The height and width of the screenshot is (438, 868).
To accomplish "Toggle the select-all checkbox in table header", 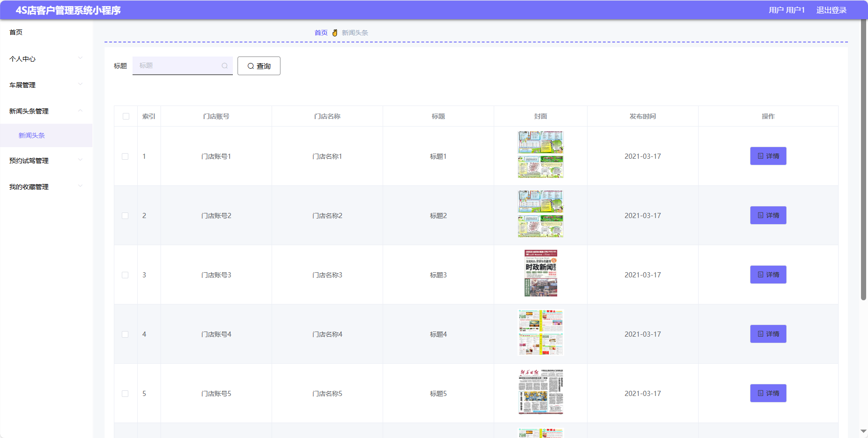I will point(126,116).
